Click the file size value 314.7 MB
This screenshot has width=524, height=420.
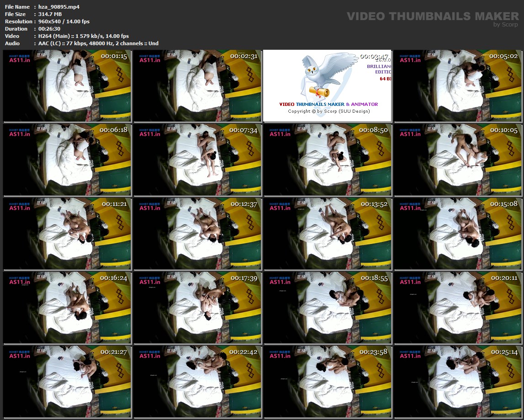[50, 14]
